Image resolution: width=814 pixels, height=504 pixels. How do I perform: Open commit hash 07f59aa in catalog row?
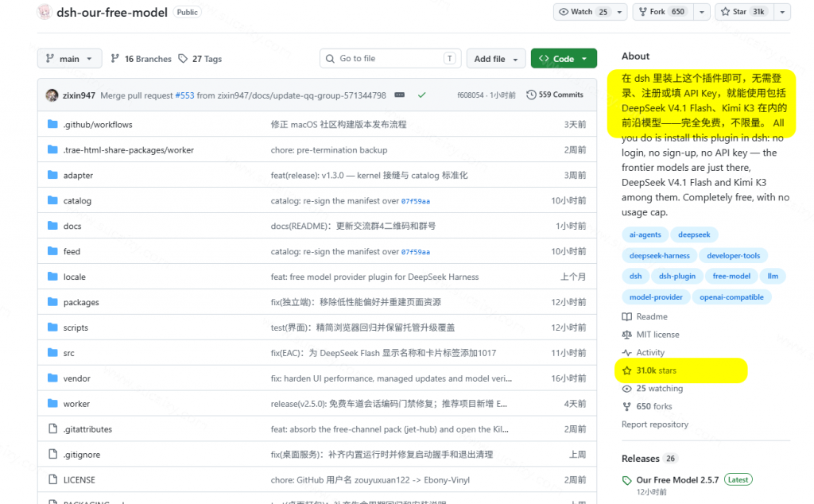pos(415,201)
